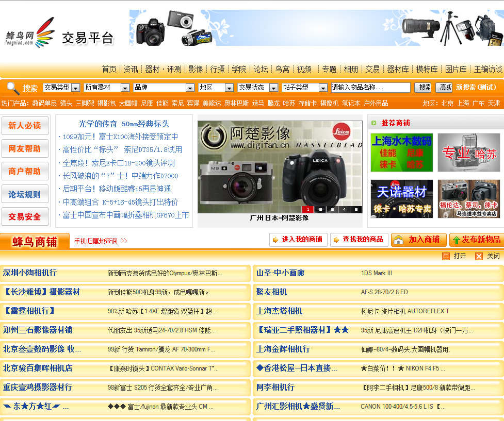
Task: Click the 打开 expand icon
Action: click(446, 256)
